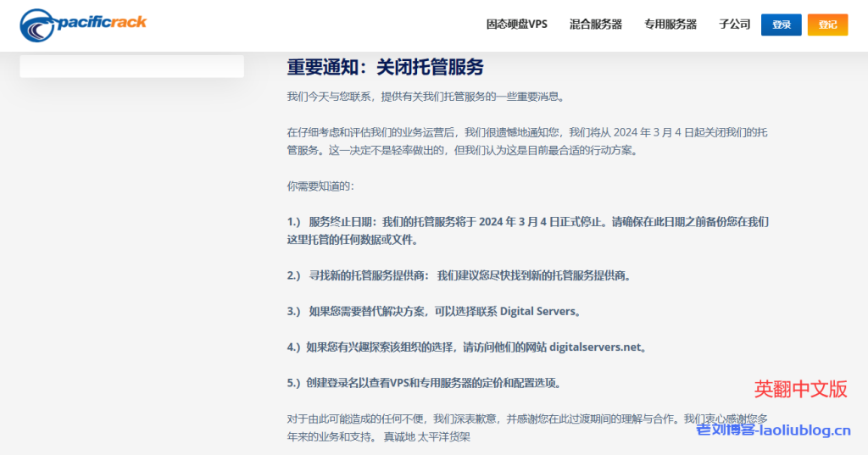Open the 混合服务器 menu item
Screen dimensions: 868x455
tap(596, 25)
